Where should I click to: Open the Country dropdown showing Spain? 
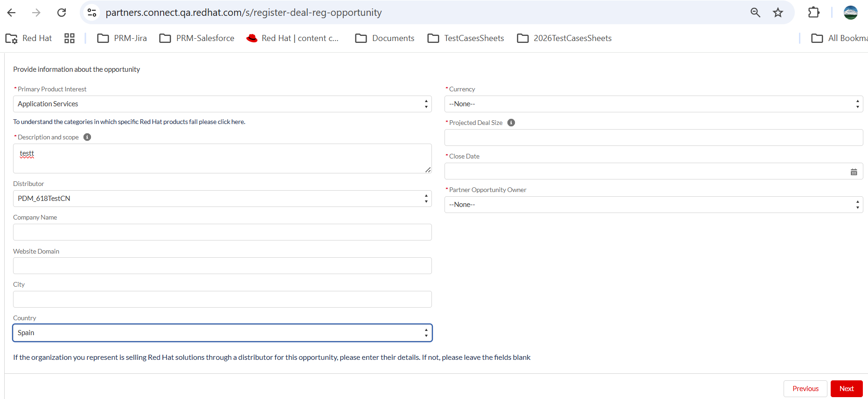222,333
